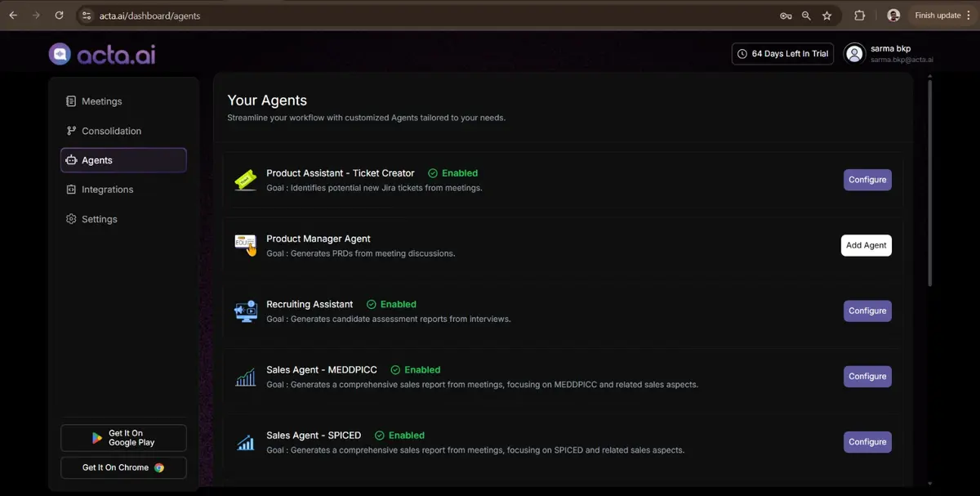Configure the Sales Agent SPICED

(x=866, y=441)
